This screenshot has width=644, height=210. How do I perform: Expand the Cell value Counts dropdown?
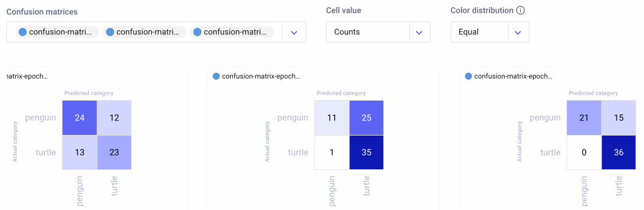point(378,32)
